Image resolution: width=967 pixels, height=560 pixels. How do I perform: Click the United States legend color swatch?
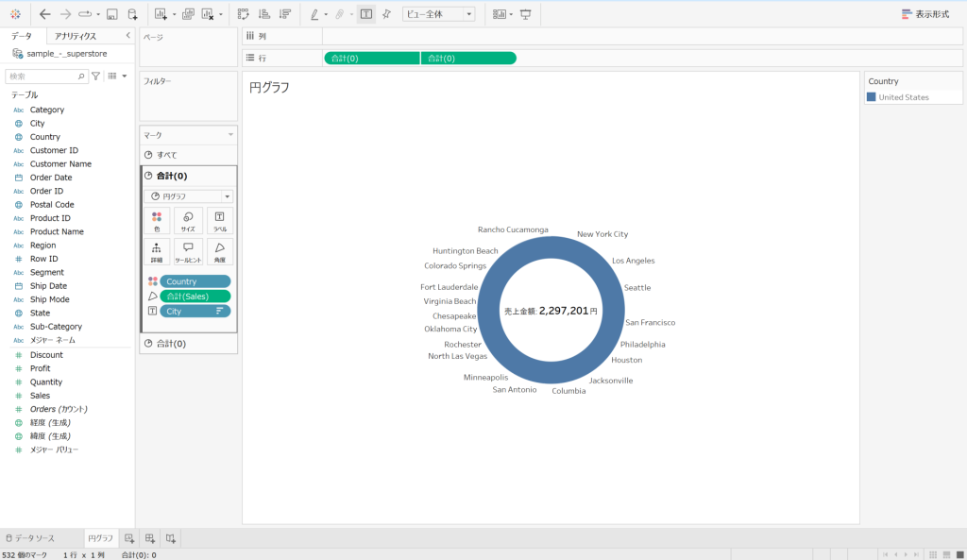871,97
